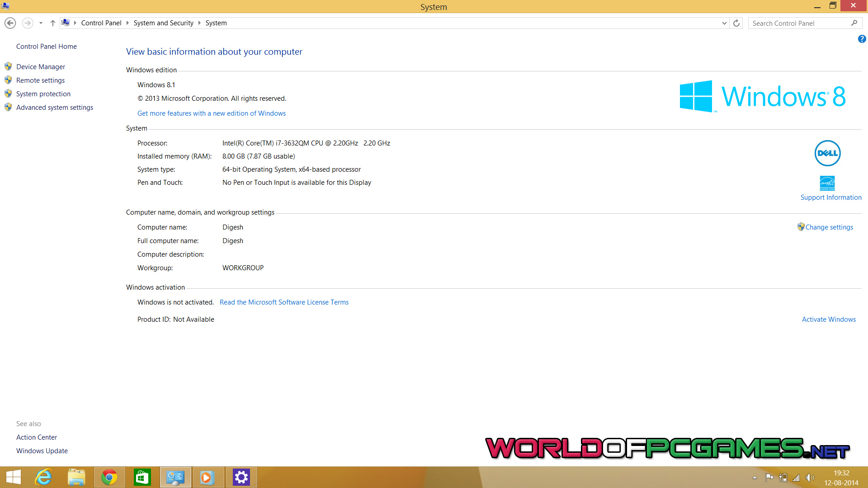Click Activate Windows link
The height and width of the screenshot is (488, 868).
[829, 319]
